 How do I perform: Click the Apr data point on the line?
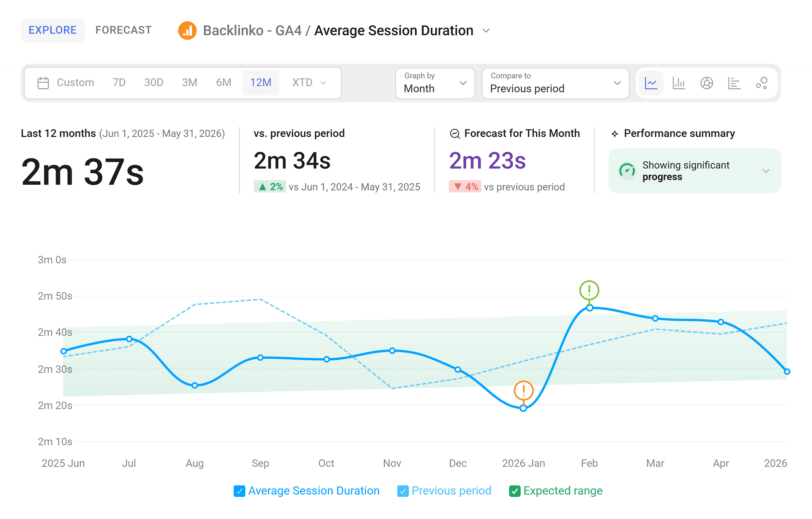pyautogui.click(x=721, y=322)
